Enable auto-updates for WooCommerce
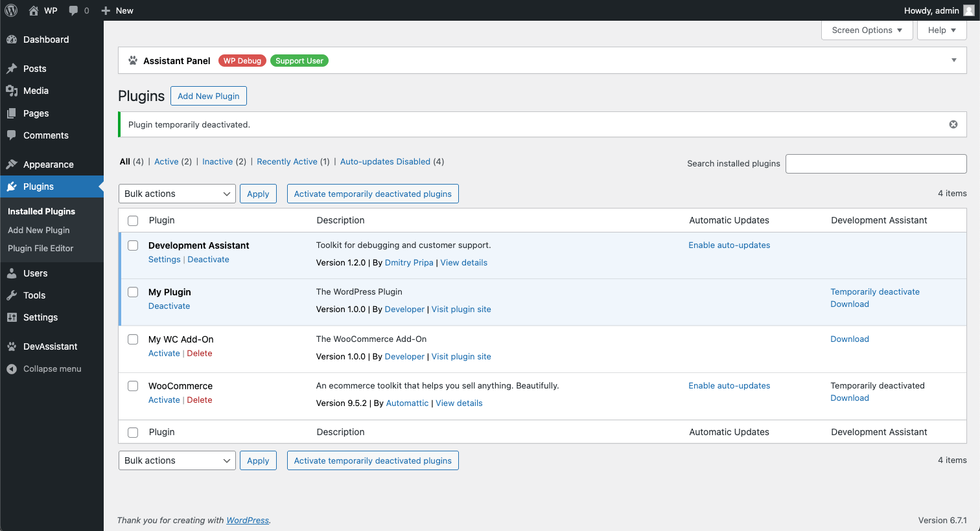 (x=729, y=385)
